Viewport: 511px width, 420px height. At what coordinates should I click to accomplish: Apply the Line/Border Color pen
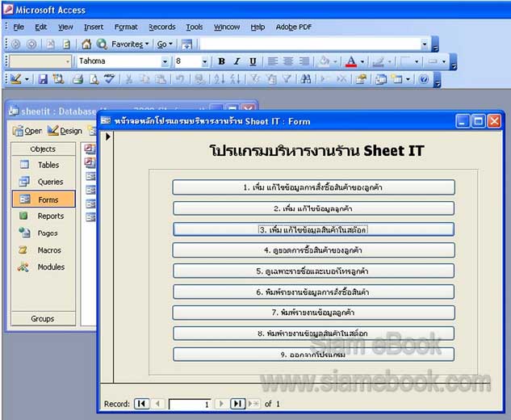378,61
